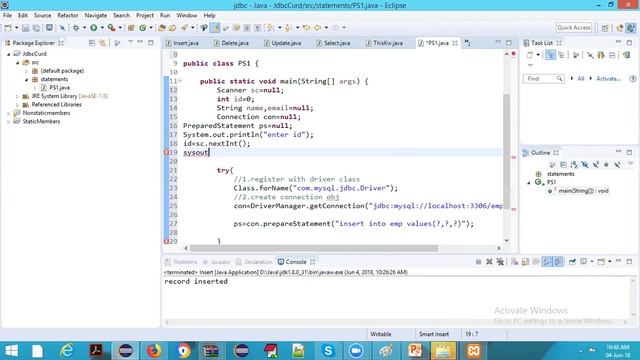Toggle Scheduled view in Task List

pyautogui.click(x=562, y=55)
